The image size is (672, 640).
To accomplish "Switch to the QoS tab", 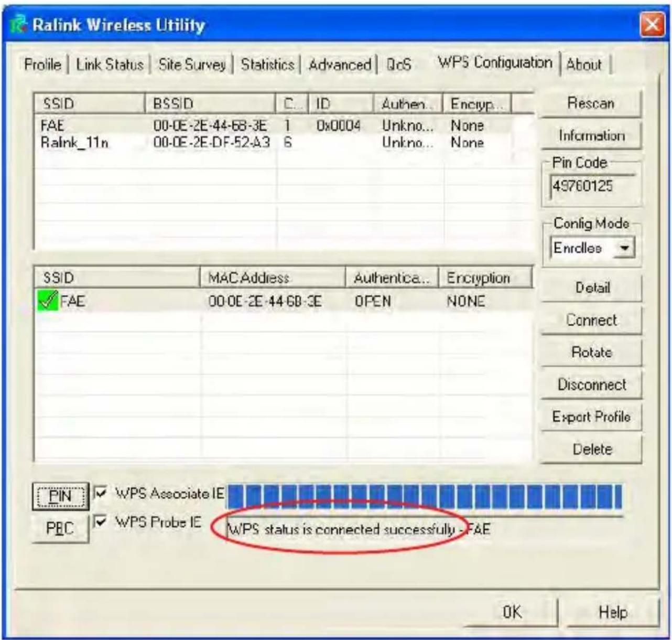I will [x=398, y=65].
